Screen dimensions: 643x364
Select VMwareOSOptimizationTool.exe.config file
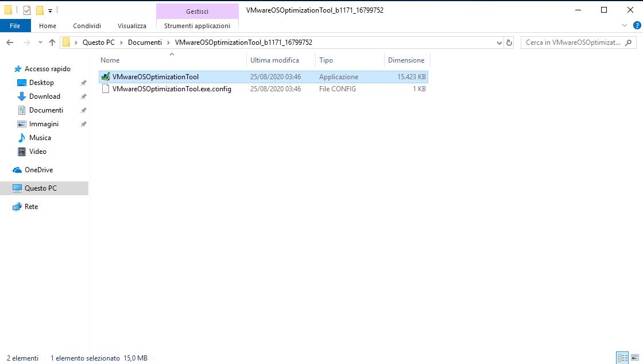[x=264, y=89]
